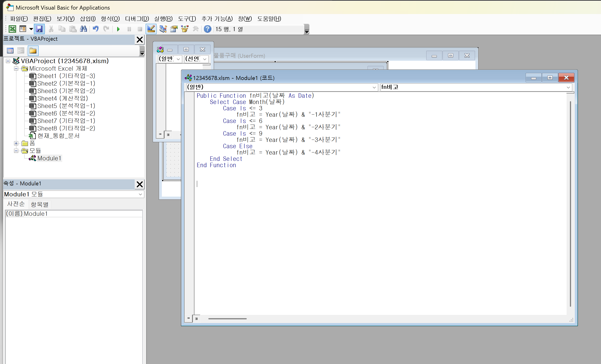Screen dimensions: 601x364
Task: Toggle Folders view in project panel
Action: (33, 51)
